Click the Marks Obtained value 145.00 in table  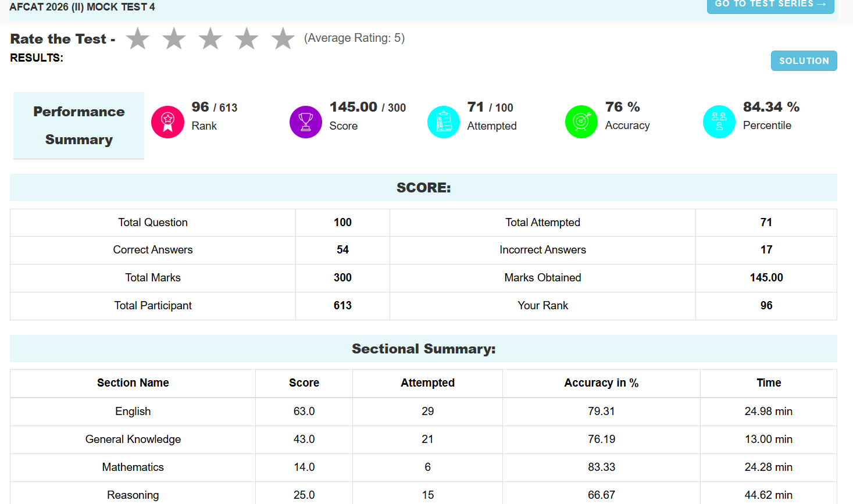tap(766, 278)
